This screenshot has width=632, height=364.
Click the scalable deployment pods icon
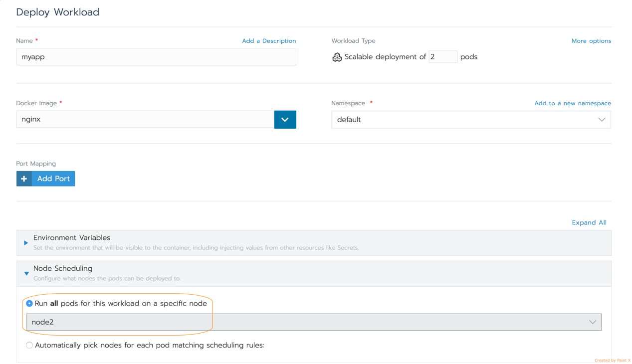[337, 57]
